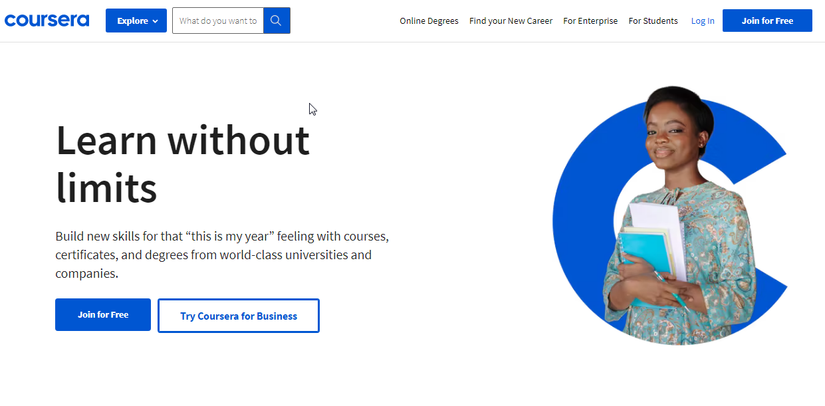The height and width of the screenshot is (406, 825).
Task: Select Try Coursera for Business
Action: (238, 315)
